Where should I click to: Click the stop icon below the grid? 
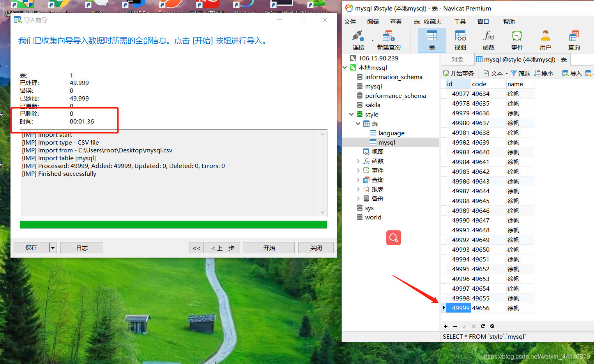click(492, 326)
